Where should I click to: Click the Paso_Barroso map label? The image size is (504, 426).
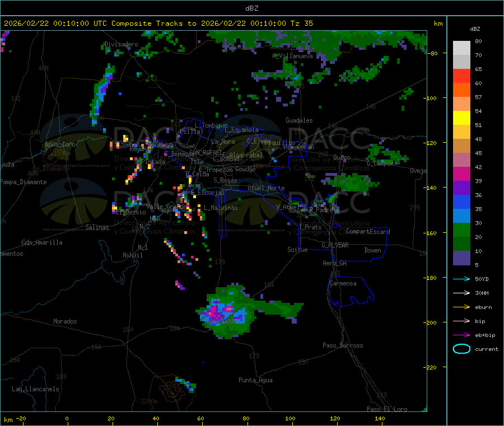343,345
